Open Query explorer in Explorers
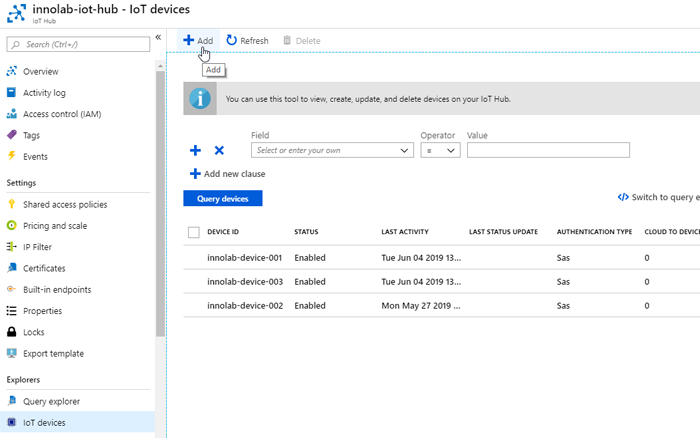The image size is (700, 438). [51, 402]
